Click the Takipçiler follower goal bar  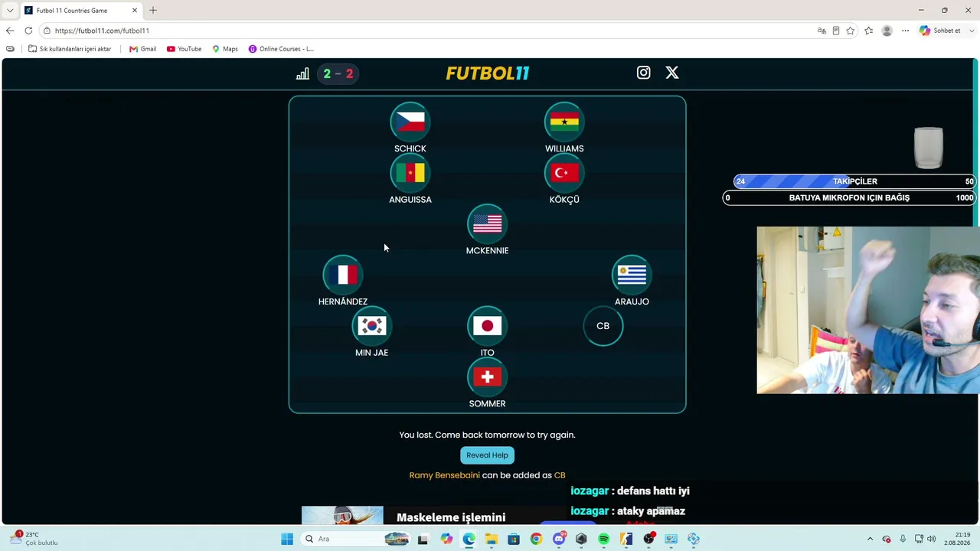(854, 181)
